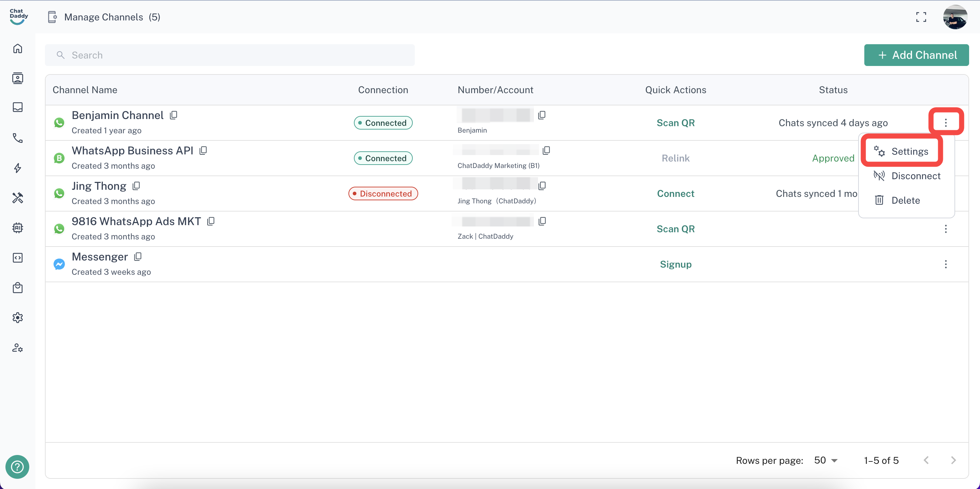Copy Benjamin's phone number

point(542,115)
